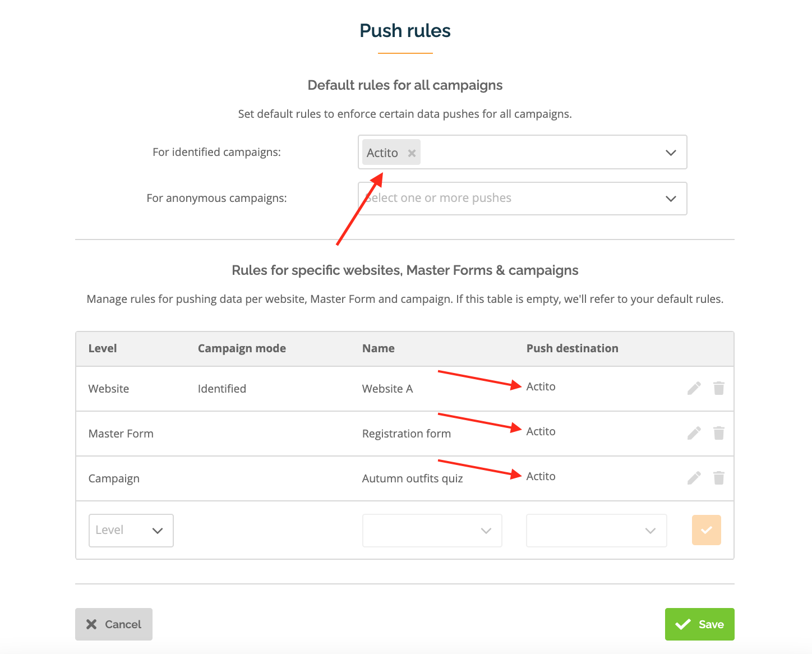The image size is (812, 654).
Task: Select the Website A row name
Action: tap(387, 389)
